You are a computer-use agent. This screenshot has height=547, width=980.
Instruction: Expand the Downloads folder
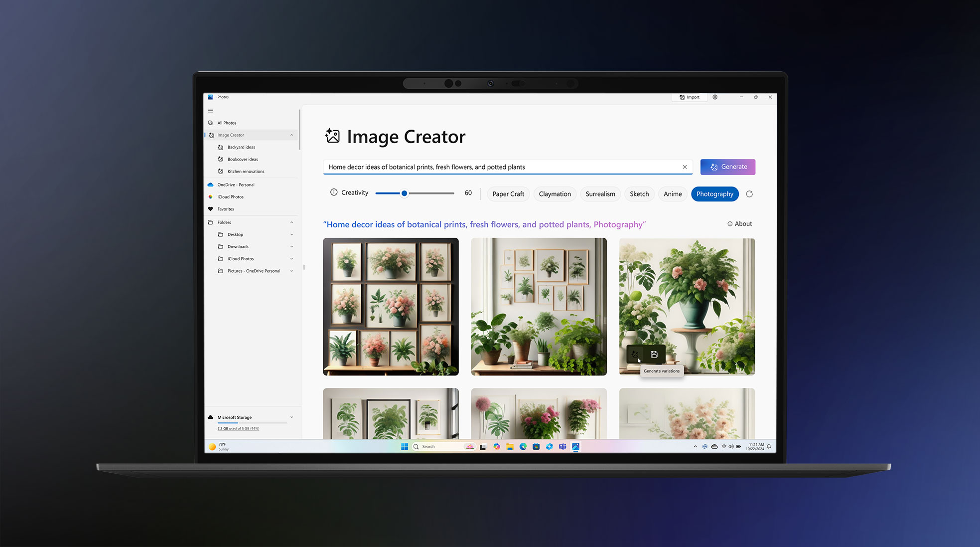click(x=291, y=246)
